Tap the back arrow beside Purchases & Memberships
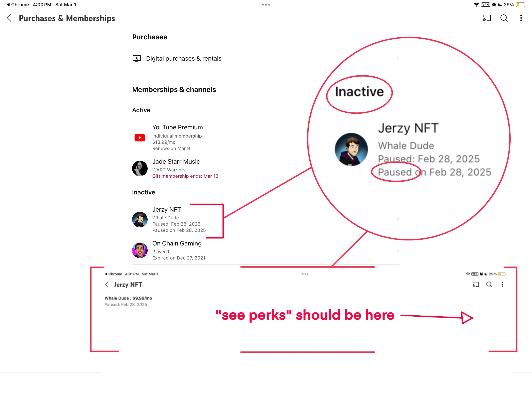Screen dimensions: 532x399 click(x=9, y=18)
